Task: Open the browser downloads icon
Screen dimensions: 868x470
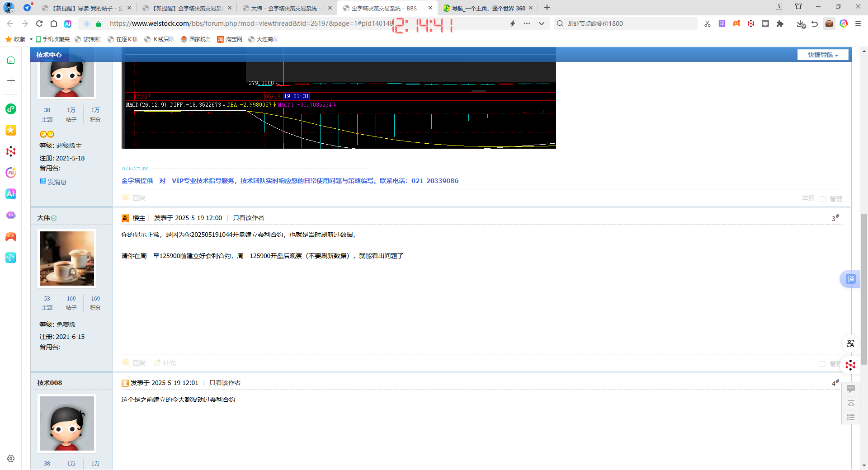Action: tap(801, 23)
